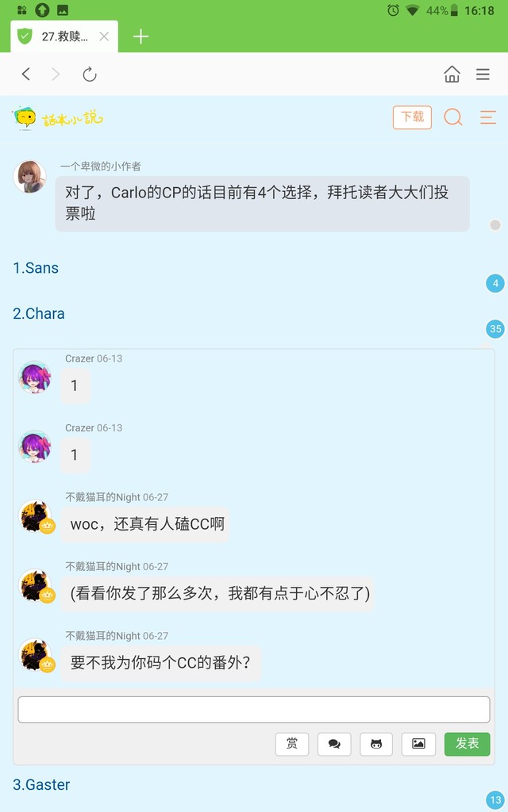Expand the 35 comments bubble for Chara

pyautogui.click(x=495, y=329)
